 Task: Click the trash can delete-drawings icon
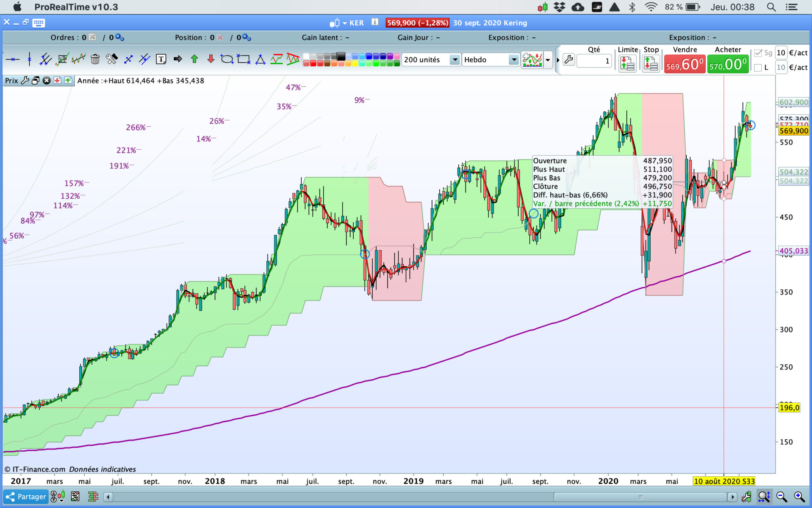pyautogui.click(x=95, y=60)
